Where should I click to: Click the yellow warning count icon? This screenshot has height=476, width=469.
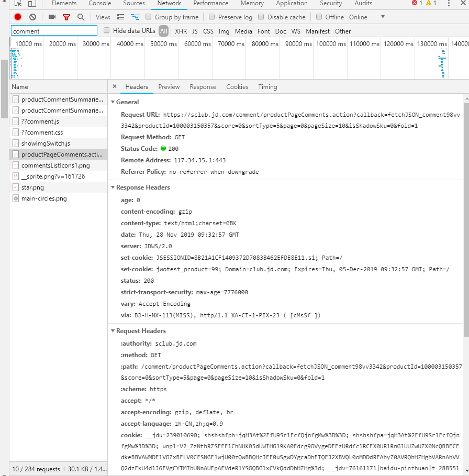(428, 3)
